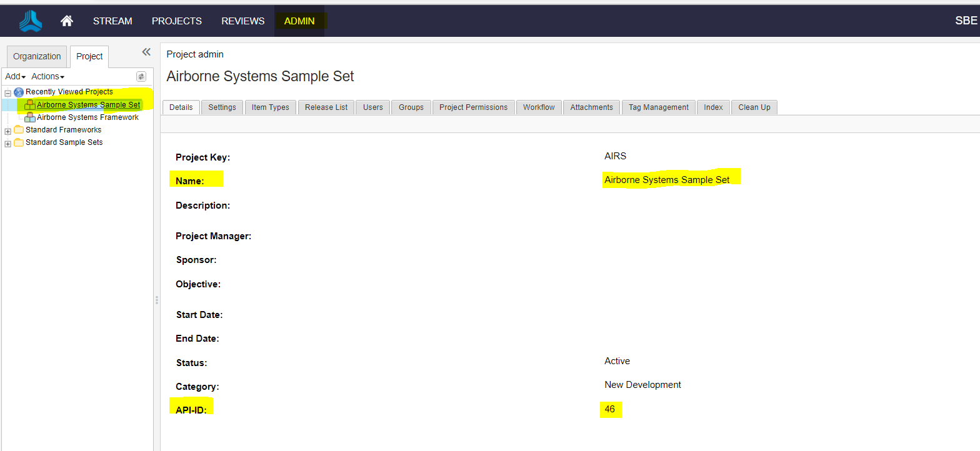The width and height of the screenshot is (980, 451).
Task: Open the Add dropdown menu
Action: pyautogui.click(x=15, y=76)
